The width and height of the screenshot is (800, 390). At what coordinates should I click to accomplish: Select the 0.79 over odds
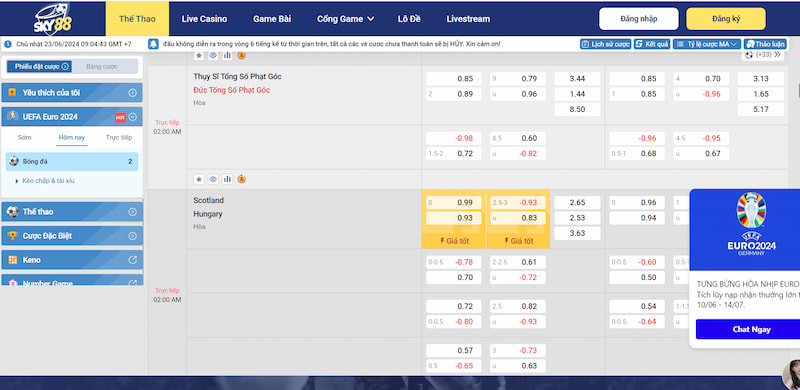[x=518, y=79]
